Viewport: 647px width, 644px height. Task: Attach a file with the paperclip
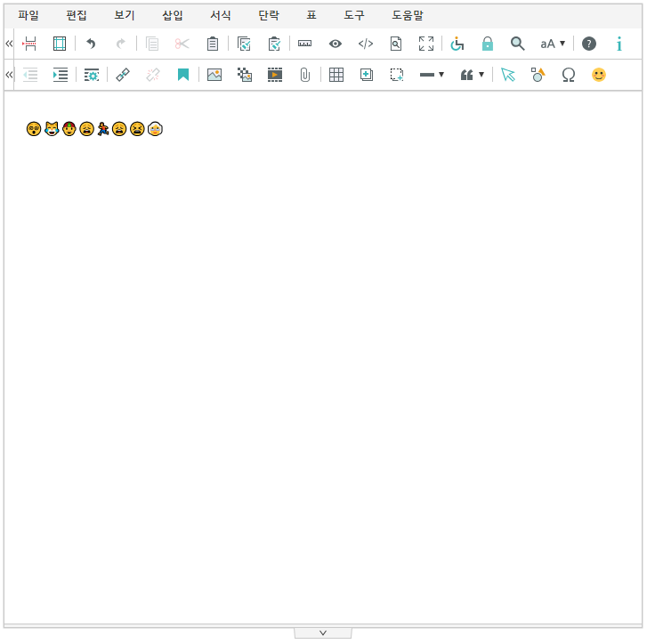click(304, 76)
